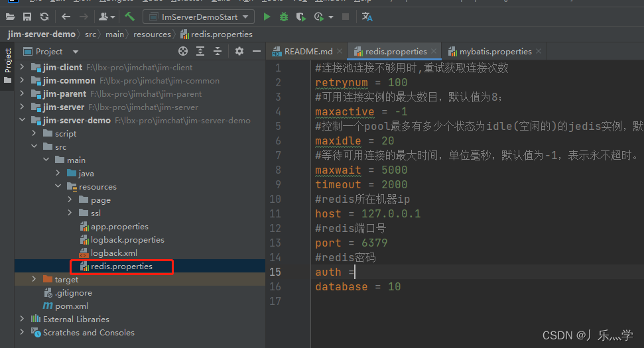This screenshot has height=348, width=644.
Task: Click the main breadcrumb
Action: [115, 34]
